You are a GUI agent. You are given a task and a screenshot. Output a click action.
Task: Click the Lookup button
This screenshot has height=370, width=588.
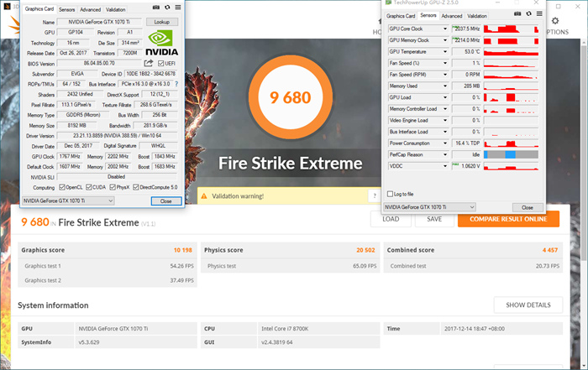(162, 21)
